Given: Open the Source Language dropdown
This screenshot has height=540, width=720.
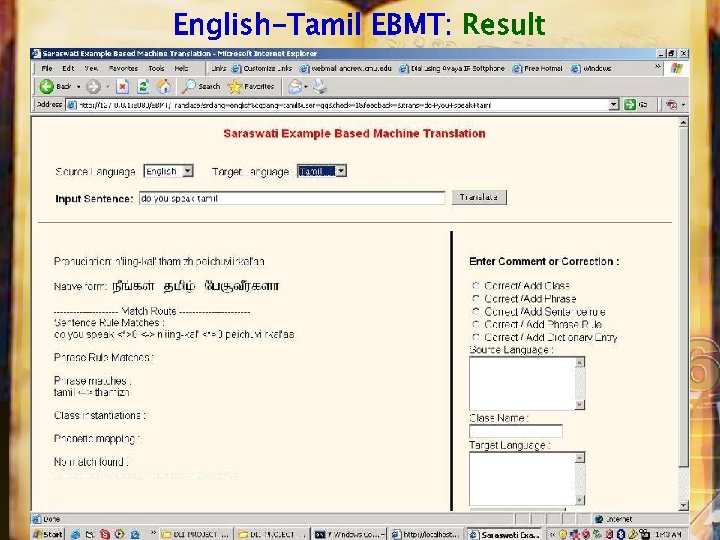Looking at the screenshot, I should pyautogui.click(x=169, y=171).
